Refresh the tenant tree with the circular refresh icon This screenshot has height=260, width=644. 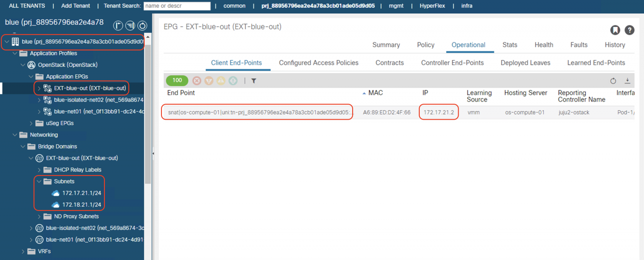142,25
